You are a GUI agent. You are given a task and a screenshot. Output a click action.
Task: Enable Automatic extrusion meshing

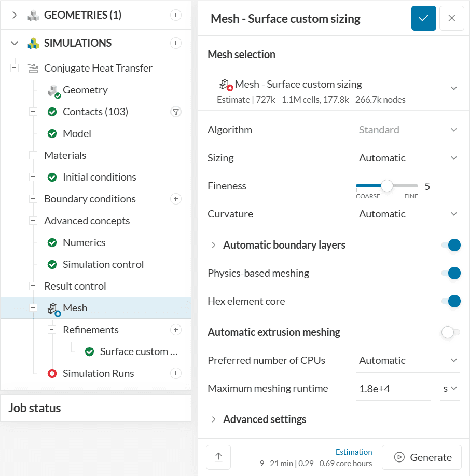pyautogui.click(x=451, y=332)
